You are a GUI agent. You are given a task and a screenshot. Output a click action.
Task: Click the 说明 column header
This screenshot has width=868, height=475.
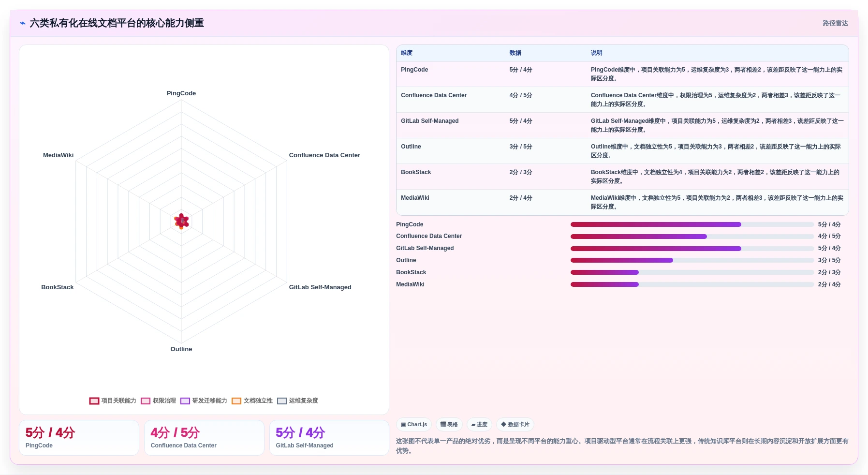point(597,53)
